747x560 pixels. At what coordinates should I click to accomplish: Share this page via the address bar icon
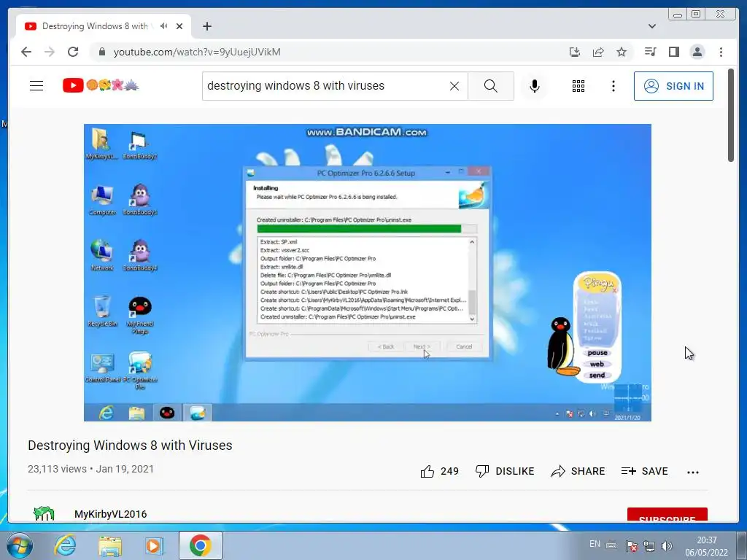click(x=598, y=52)
